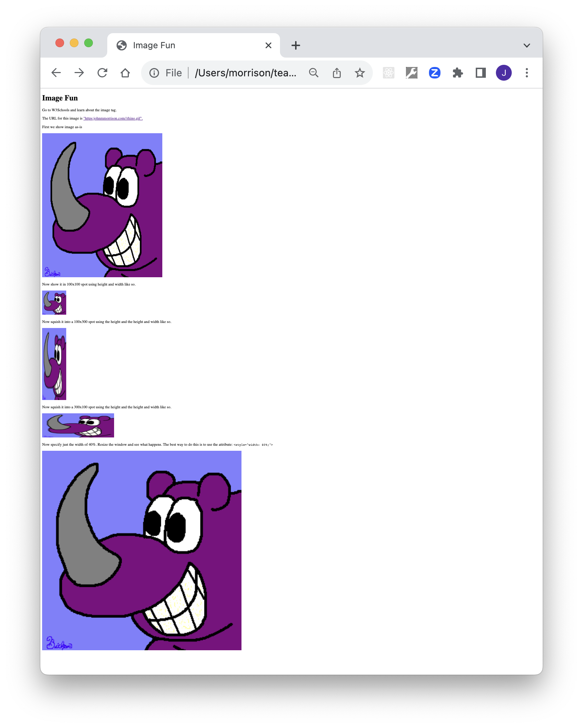Click the browser Back arrow
583x728 pixels.
click(56, 73)
